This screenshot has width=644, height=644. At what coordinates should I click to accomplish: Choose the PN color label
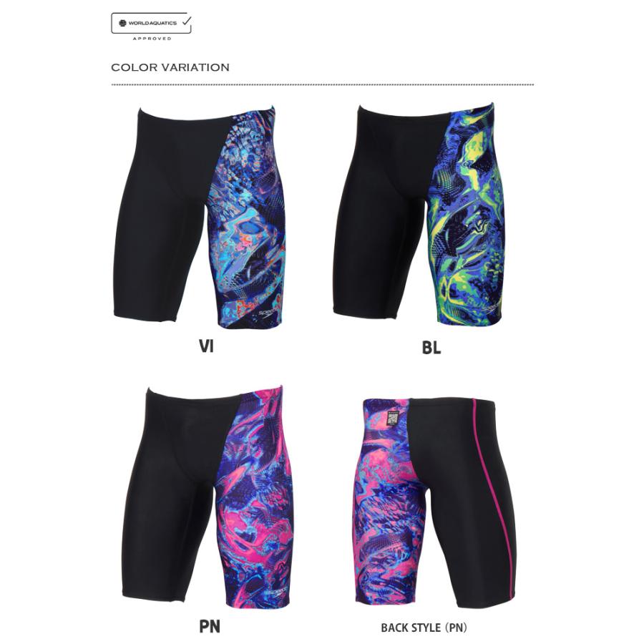click(210, 627)
